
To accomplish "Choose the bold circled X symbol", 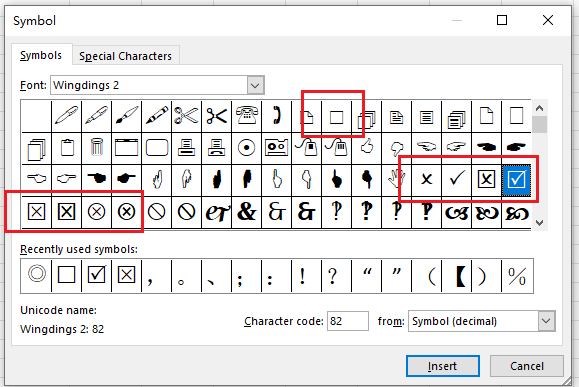I will [127, 212].
